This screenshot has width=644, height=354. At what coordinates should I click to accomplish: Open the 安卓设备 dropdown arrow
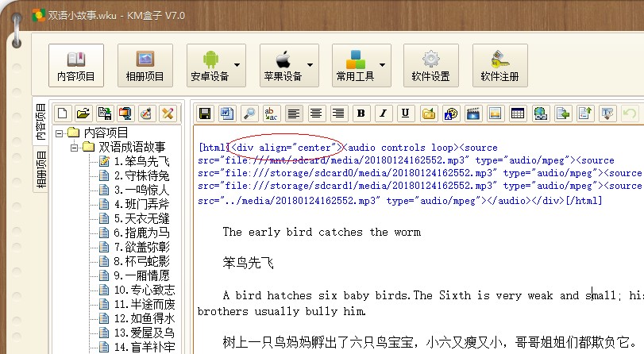point(237,65)
